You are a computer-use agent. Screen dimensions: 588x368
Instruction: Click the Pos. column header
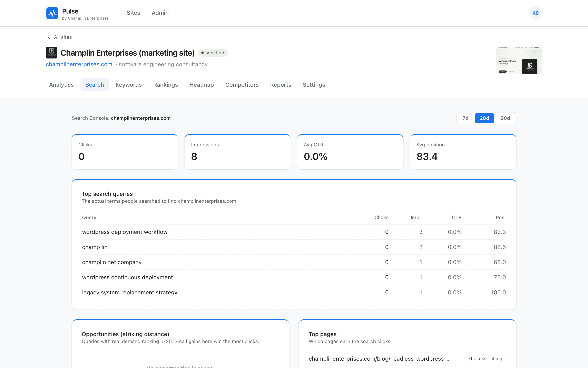point(501,218)
